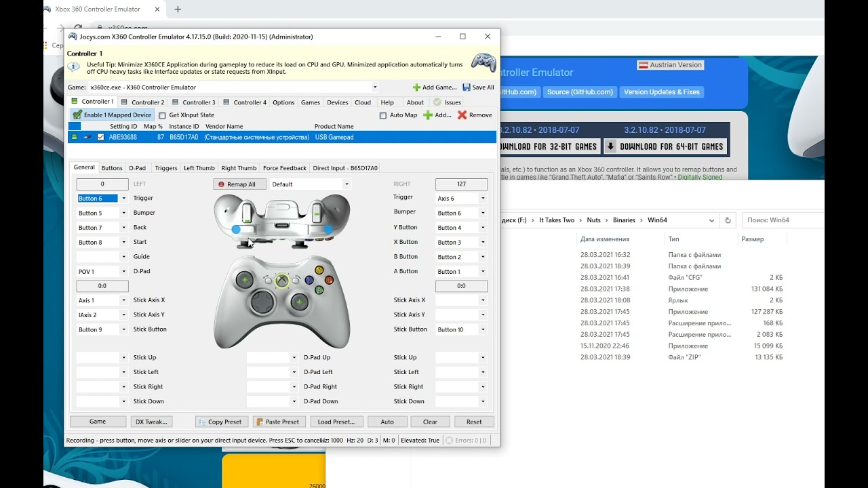This screenshot has height=488, width=868.
Task: Click the blue X button on controller image
Action: tap(309, 280)
